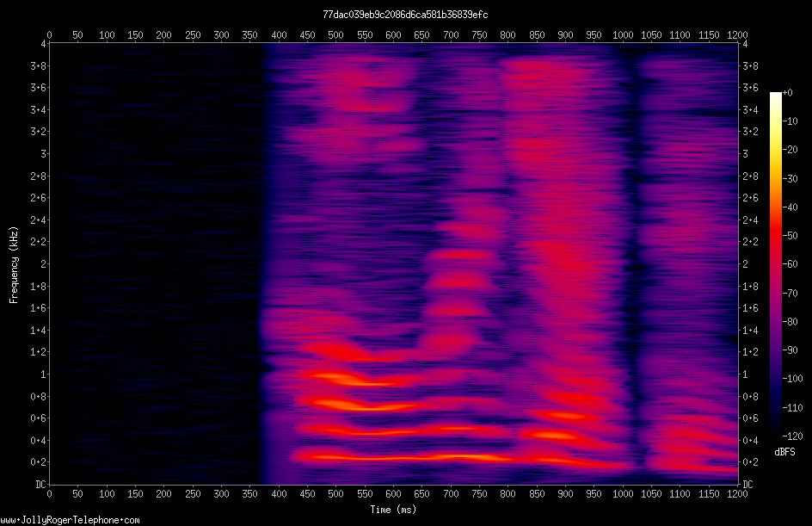Click the dBFS unit label under the color bar
812x526 pixels.
point(784,452)
